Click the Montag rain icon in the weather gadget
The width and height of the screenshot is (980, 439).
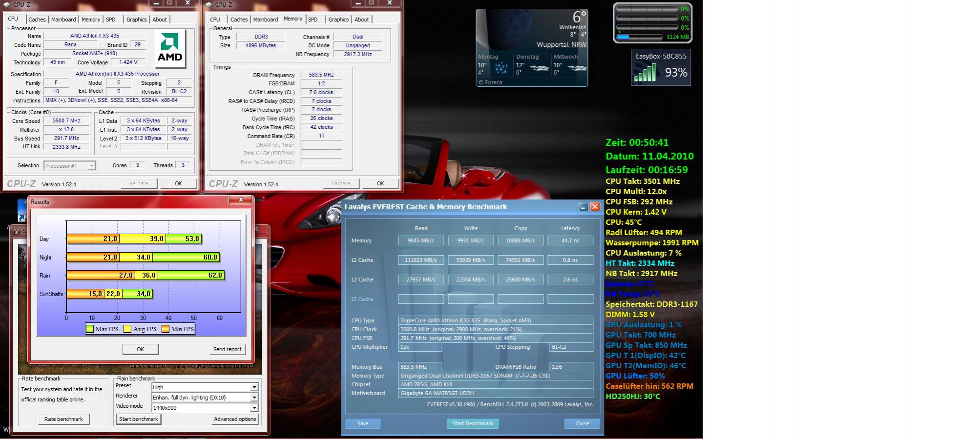click(x=501, y=68)
